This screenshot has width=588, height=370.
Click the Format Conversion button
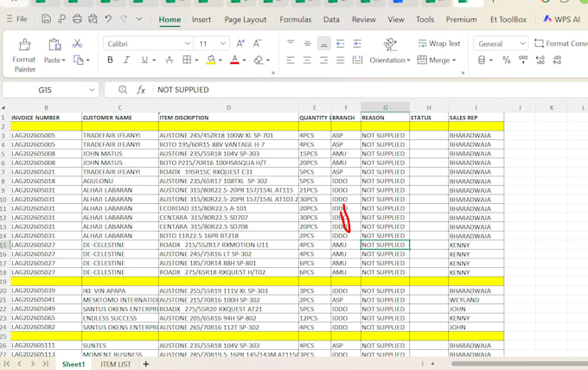[x=560, y=43]
